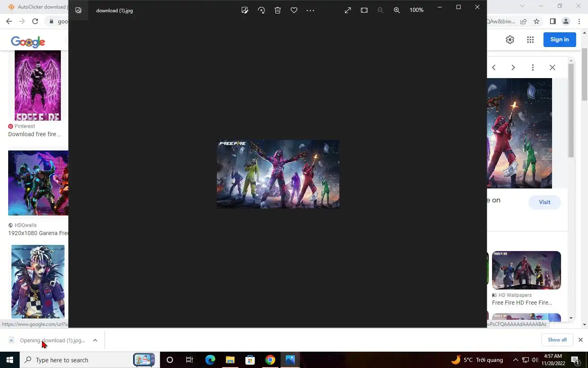Image resolution: width=588 pixels, height=368 pixels.
Task: Fit photo to window icon
Action: click(x=364, y=10)
